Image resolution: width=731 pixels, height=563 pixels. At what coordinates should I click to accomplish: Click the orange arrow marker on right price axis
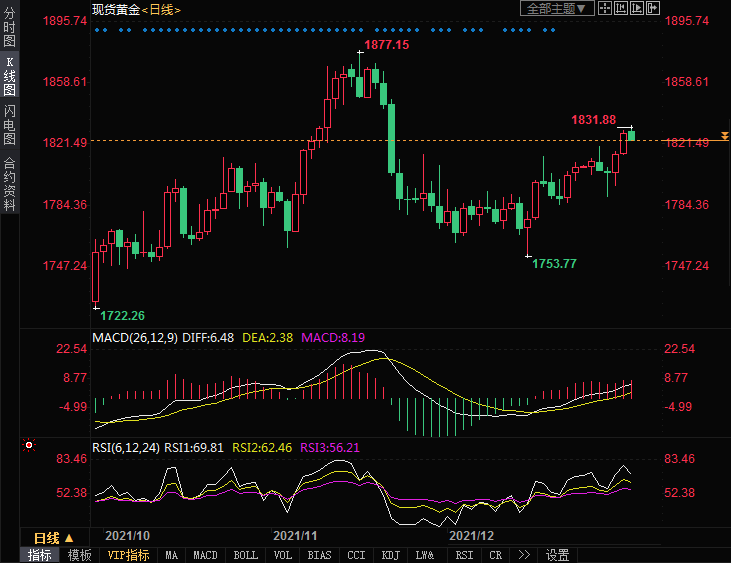click(724, 135)
